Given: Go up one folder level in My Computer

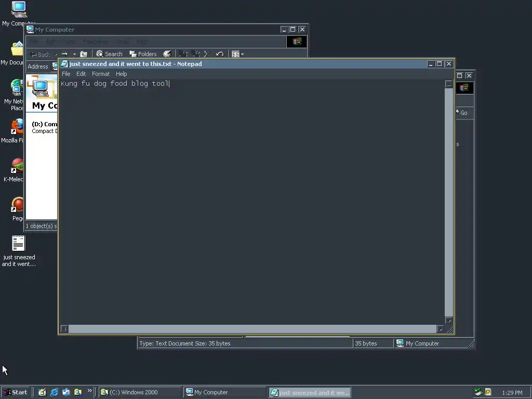Looking at the screenshot, I should (84, 54).
